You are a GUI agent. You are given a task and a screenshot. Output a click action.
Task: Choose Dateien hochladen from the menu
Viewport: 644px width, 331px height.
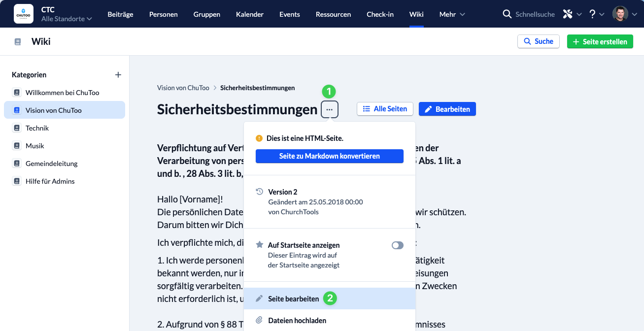330,320
